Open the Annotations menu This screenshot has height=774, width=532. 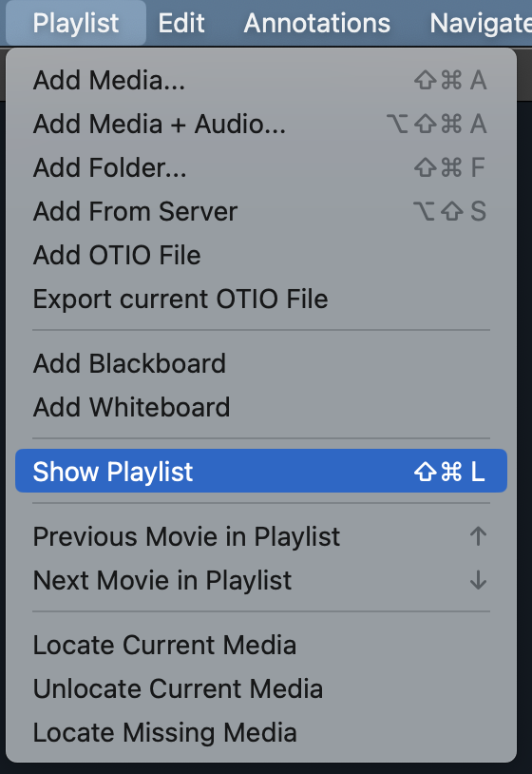coord(317,23)
